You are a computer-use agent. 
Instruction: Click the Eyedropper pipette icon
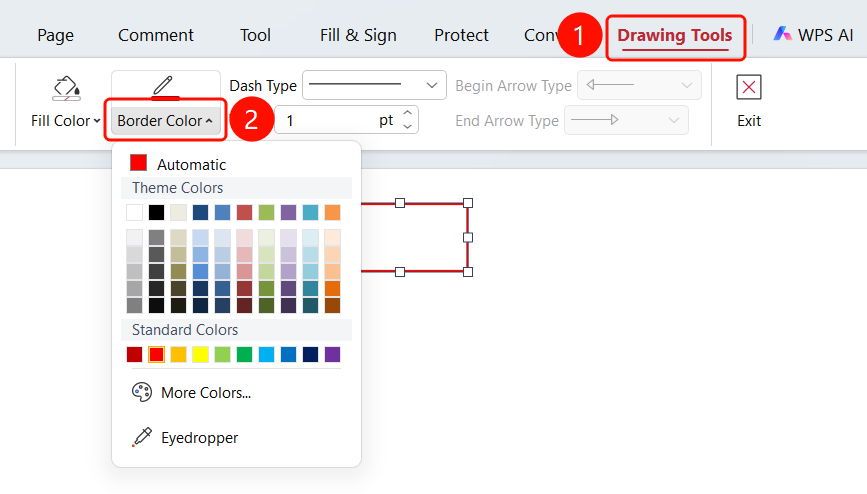(142, 437)
